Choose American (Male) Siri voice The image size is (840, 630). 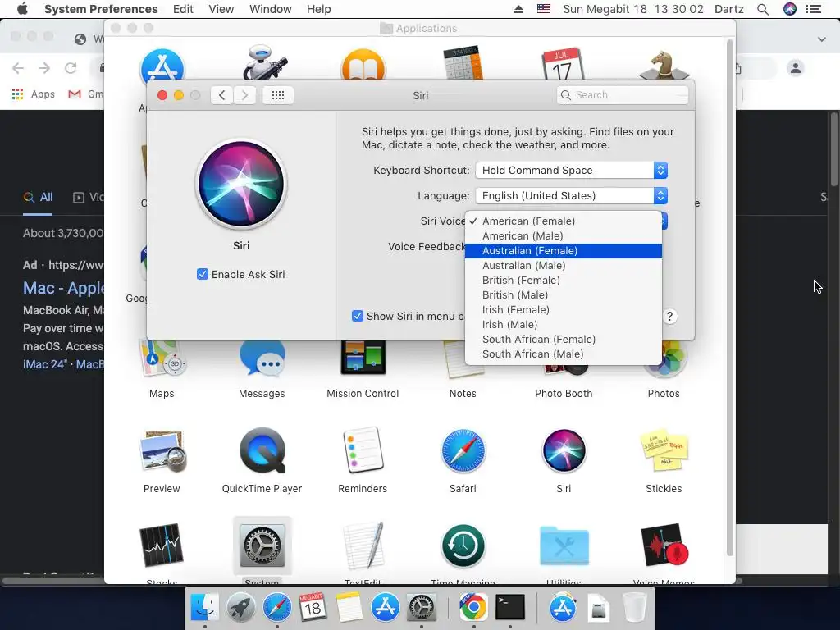tap(563, 235)
